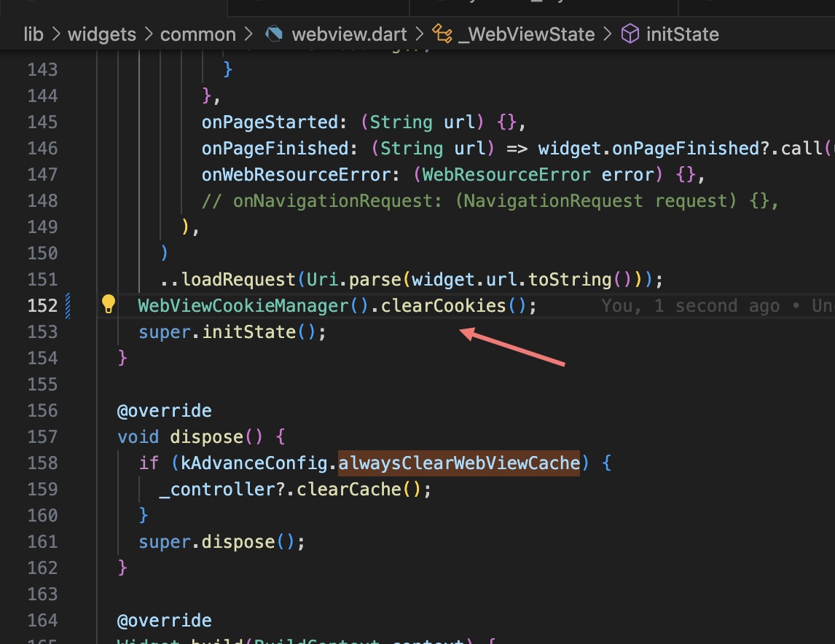Screen dimensions: 835x644
Task: Click the _WebViewState breadcrumb item
Action: 528,34
